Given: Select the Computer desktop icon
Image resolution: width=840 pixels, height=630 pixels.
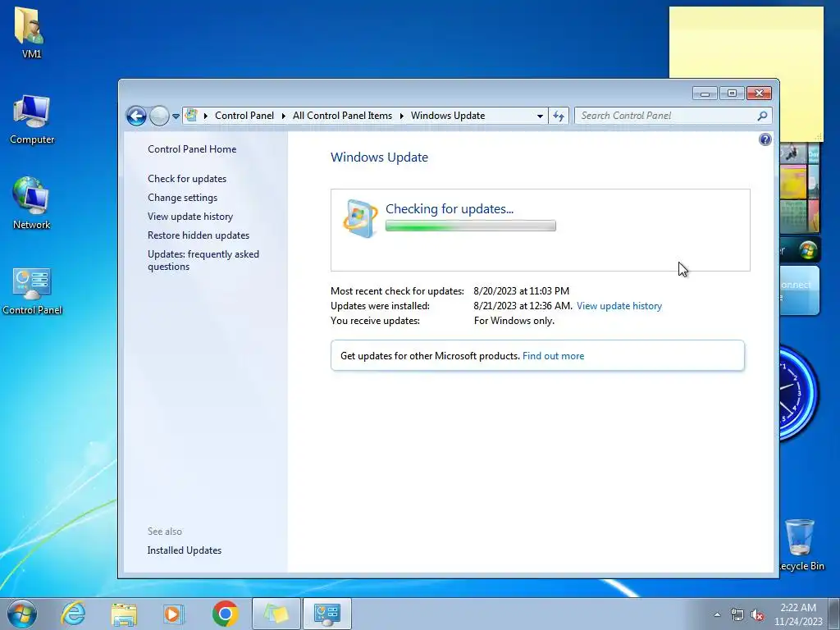Looking at the screenshot, I should pos(32,120).
